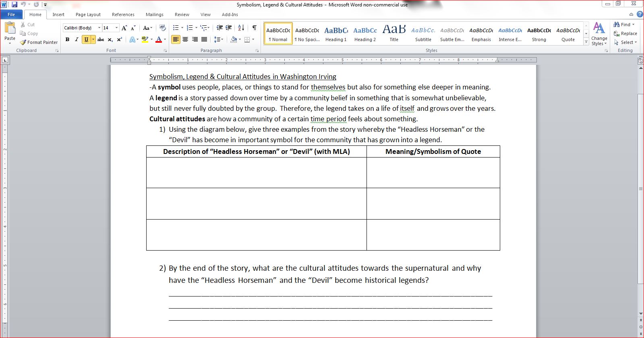Screen dimensions: 644x338
Task: Click the bullets list icon
Action: coord(176,28)
